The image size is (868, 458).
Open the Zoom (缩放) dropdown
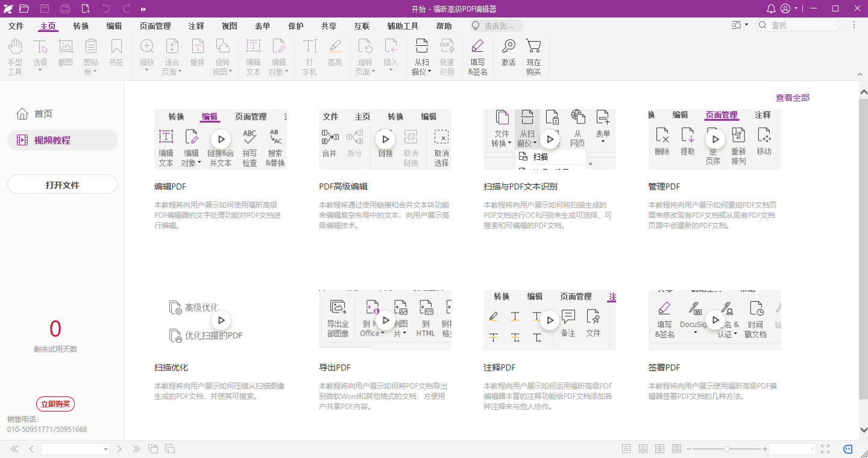[147, 70]
